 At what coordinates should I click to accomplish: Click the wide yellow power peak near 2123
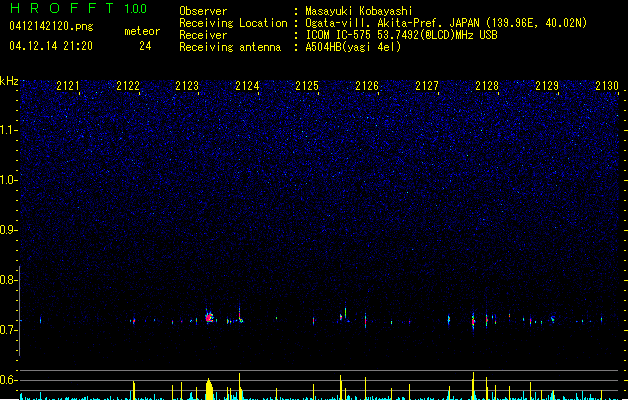point(209,389)
